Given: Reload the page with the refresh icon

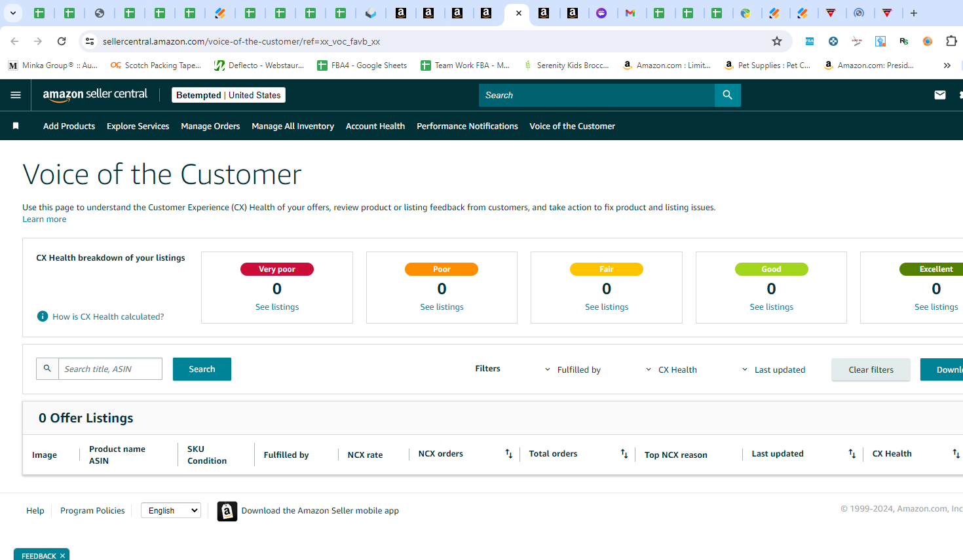Looking at the screenshot, I should (x=62, y=41).
